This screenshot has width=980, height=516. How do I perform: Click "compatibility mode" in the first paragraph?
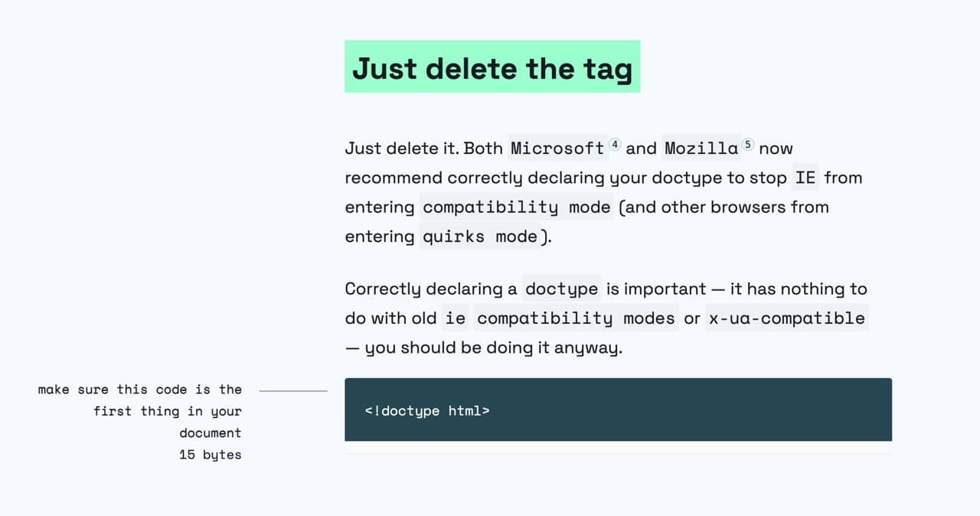click(x=517, y=207)
